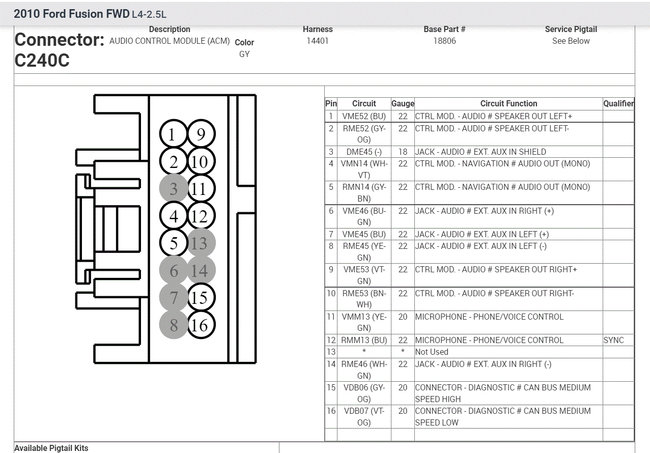Click base part number '18806'

point(444,41)
